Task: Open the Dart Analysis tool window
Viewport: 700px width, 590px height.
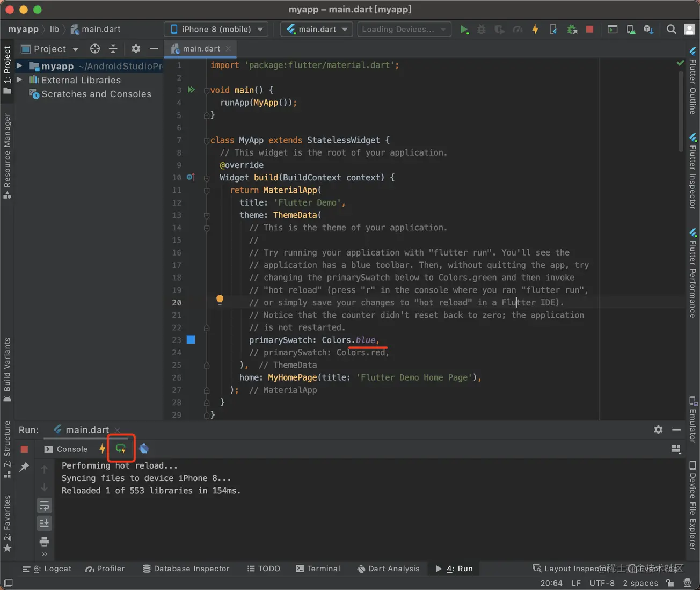Action: [x=389, y=569]
